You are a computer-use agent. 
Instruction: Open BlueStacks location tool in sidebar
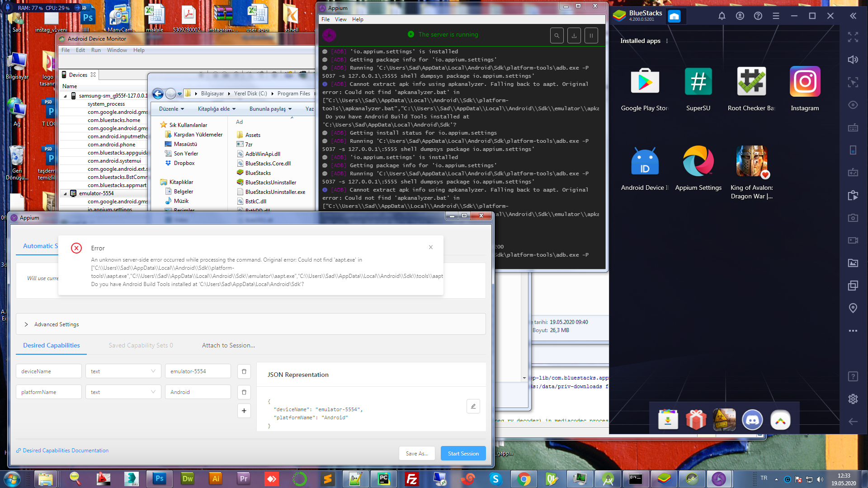(x=853, y=308)
